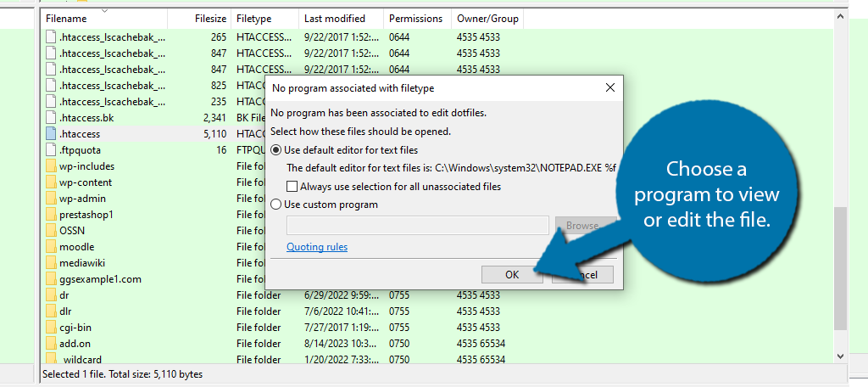
Task: Select the .htaccess.bk file icon
Action: [50, 118]
